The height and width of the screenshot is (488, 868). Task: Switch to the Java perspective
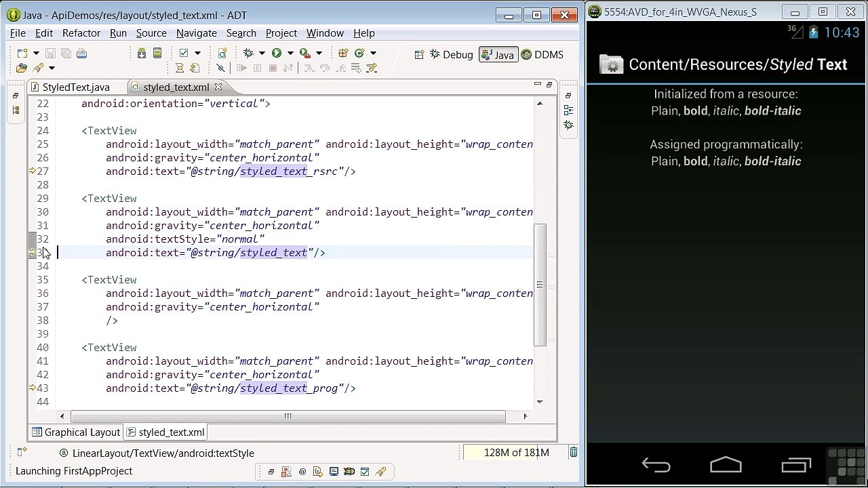pyautogui.click(x=497, y=55)
